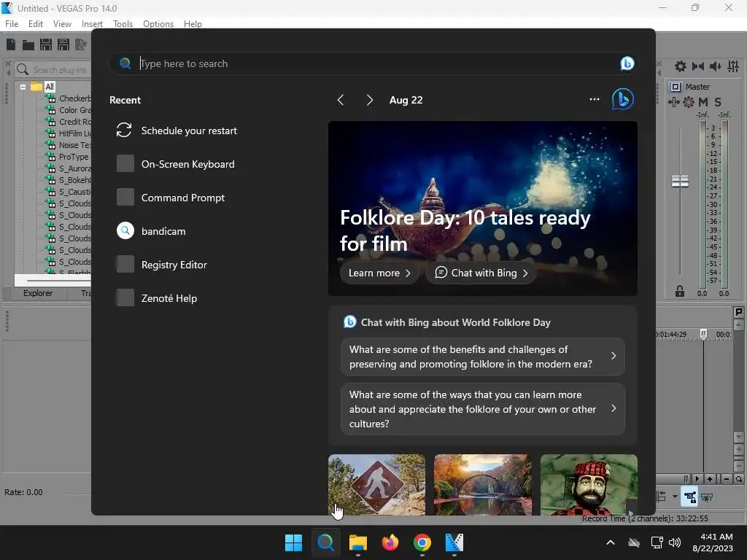Toggle the Dim output speaker icon
The height and width of the screenshot is (560, 747).
click(715, 66)
